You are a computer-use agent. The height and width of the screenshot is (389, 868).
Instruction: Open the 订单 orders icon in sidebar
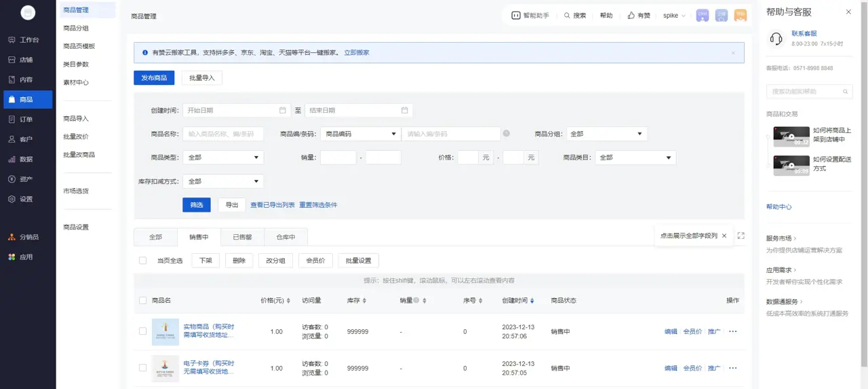click(12, 119)
